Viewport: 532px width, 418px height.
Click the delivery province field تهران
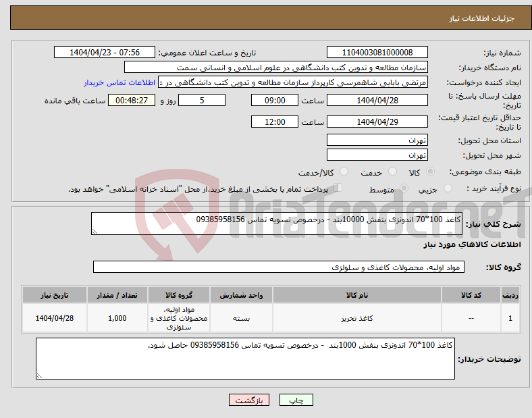(377, 140)
